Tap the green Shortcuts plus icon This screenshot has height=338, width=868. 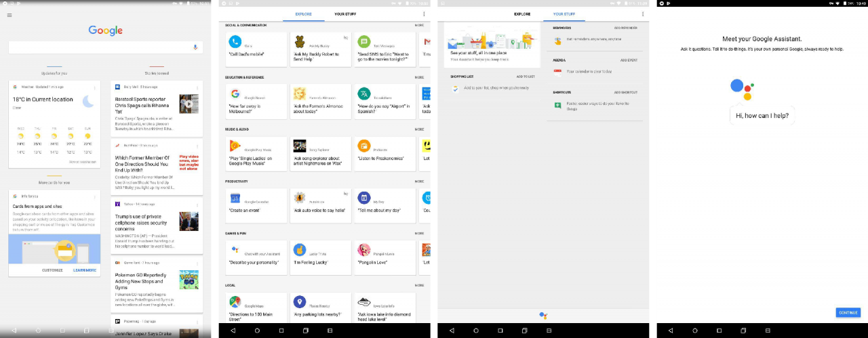tap(558, 105)
